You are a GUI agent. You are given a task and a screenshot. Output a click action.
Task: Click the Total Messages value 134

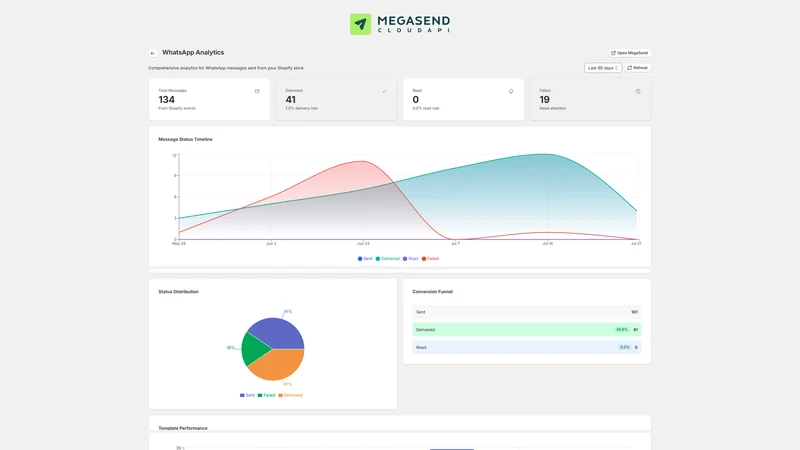click(x=166, y=99)
